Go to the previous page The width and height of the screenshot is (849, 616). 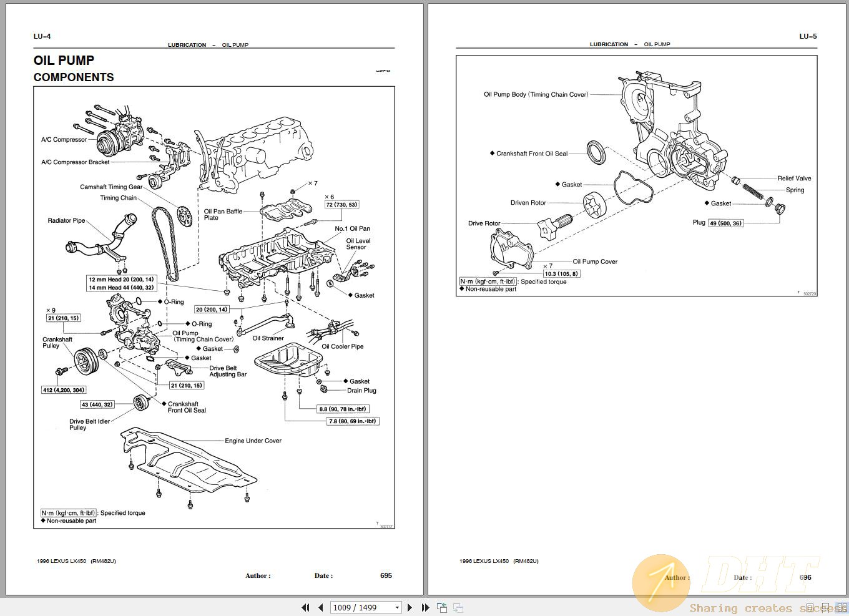(x=321, y=607)
